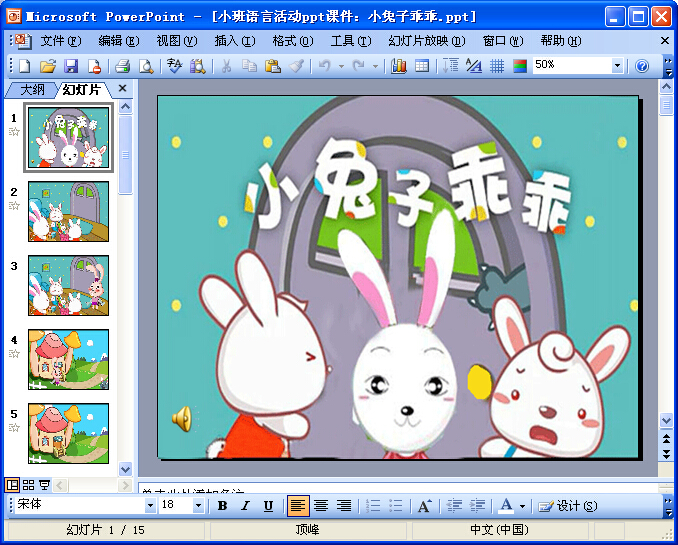
Task: Cut the selection with scissors icon
Action: pos(226,66)
